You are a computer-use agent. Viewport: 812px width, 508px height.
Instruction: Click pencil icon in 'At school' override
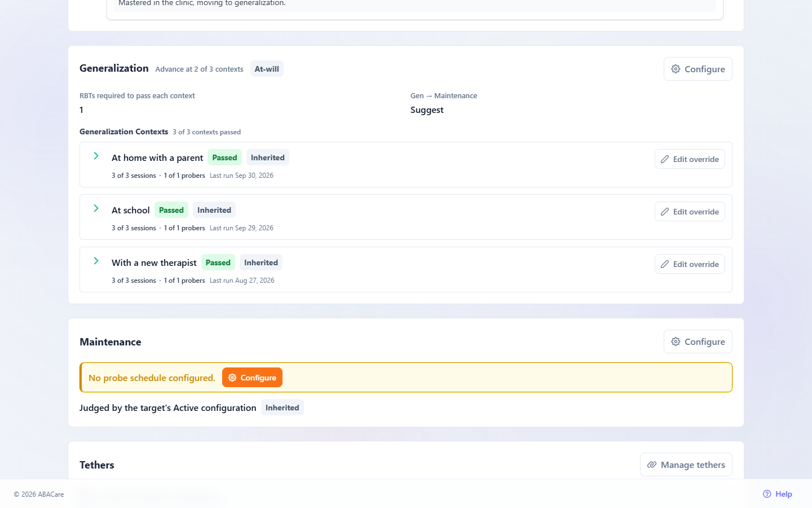tap(665, 212)
